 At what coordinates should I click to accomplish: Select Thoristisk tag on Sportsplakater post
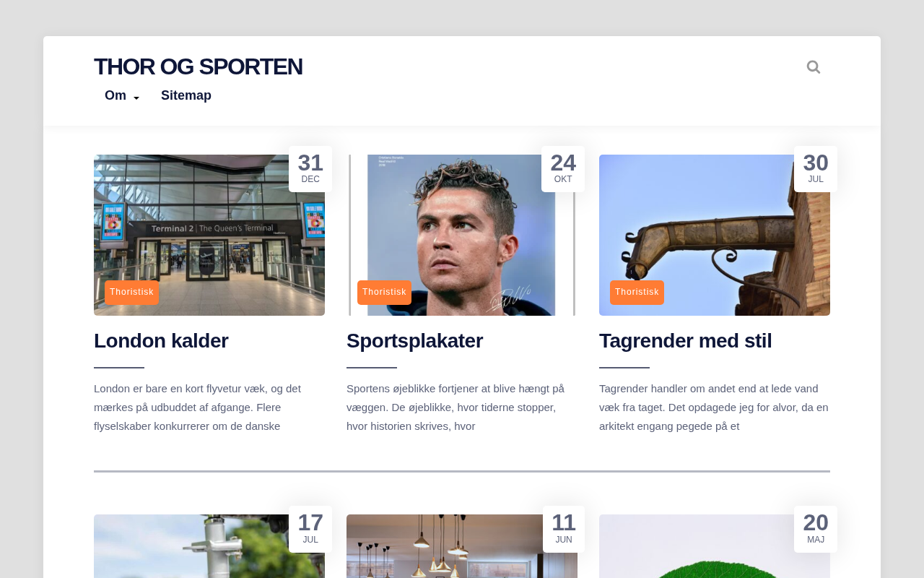tap(384, 293)
